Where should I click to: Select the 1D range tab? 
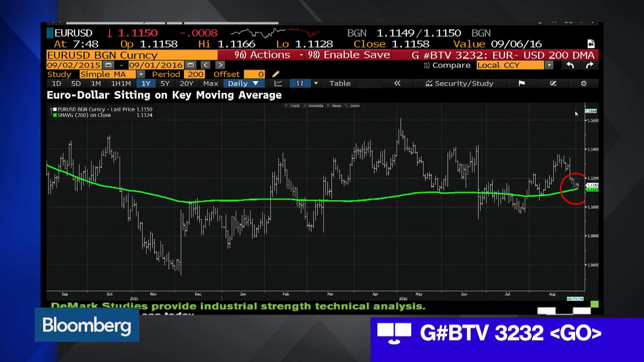(x=56, y=83)
